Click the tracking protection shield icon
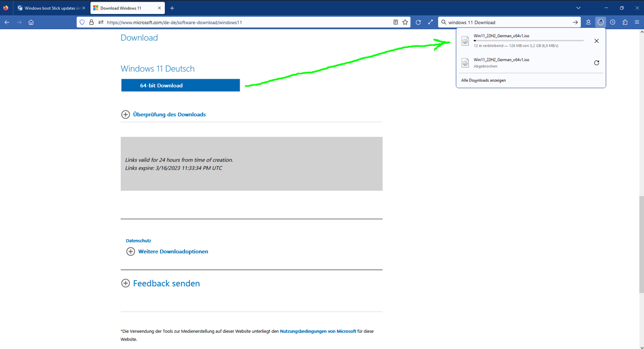This screenshot has height=349, width=644. pyautogui.click(x=82, y=22)
